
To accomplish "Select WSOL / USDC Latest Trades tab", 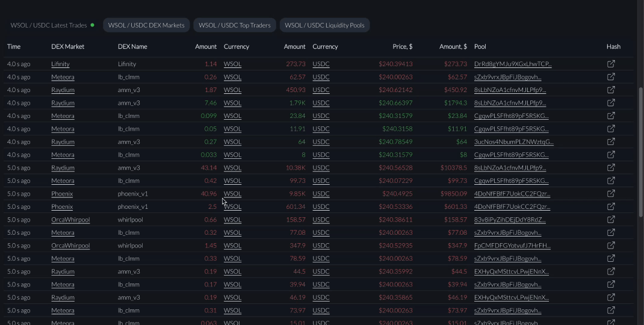I will click(x=49, y=25).
